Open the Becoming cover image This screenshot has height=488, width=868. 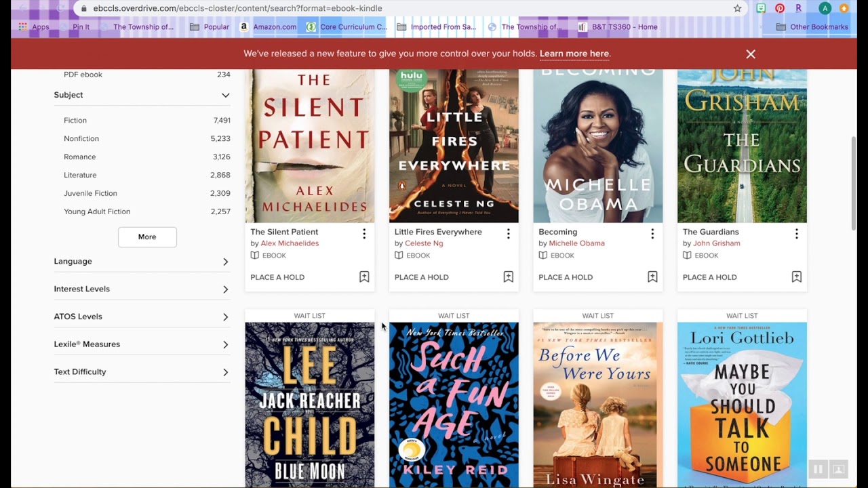pos(597,146)
